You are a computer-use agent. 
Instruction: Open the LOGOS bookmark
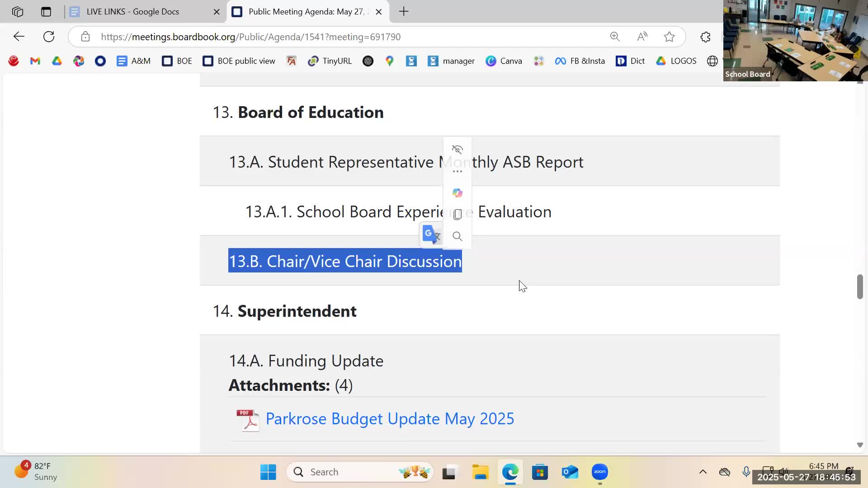point(676,61)
